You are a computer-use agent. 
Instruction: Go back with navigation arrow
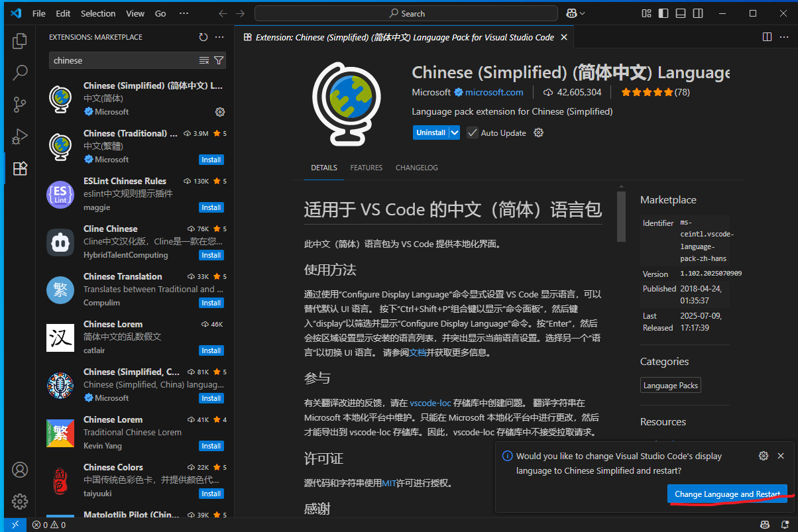[223, 13]
